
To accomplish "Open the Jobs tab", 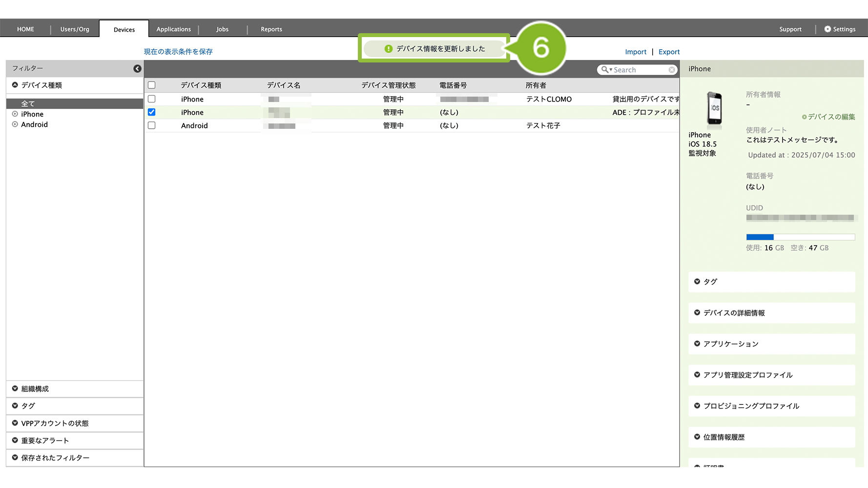I will (223, 29).
